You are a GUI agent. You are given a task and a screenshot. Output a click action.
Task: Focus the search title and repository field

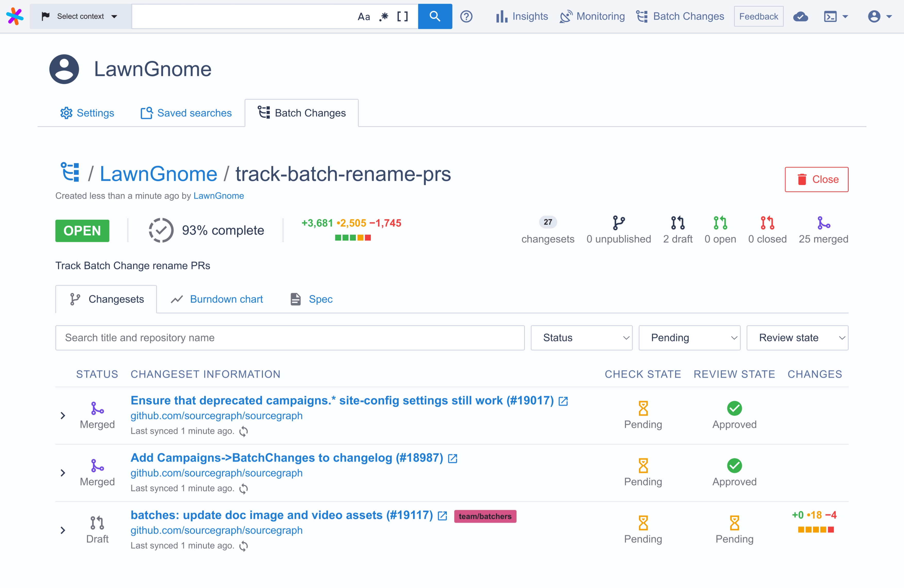pyautogui.click(x=290, y=338)
